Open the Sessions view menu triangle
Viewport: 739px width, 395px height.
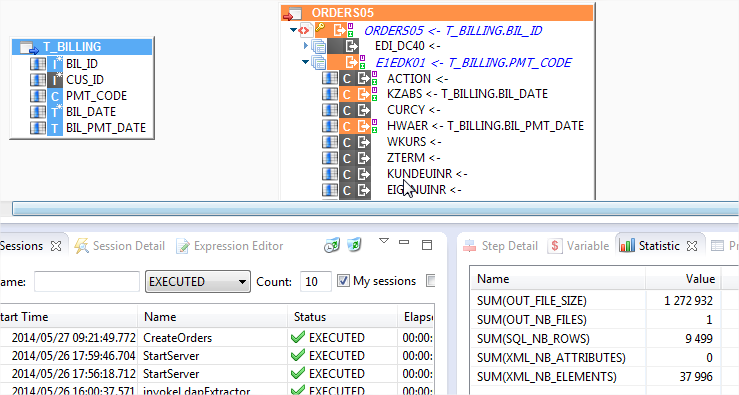384,241
